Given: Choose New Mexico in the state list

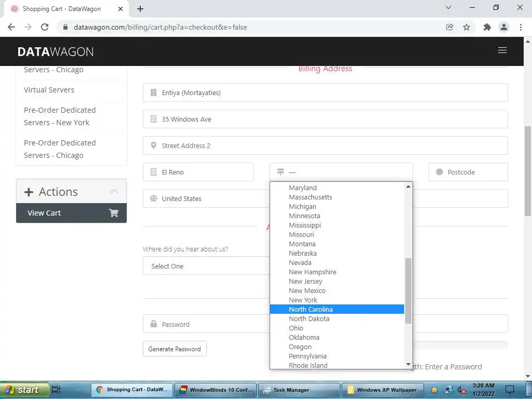Looking at the screenshot, I should coord(337,291).
